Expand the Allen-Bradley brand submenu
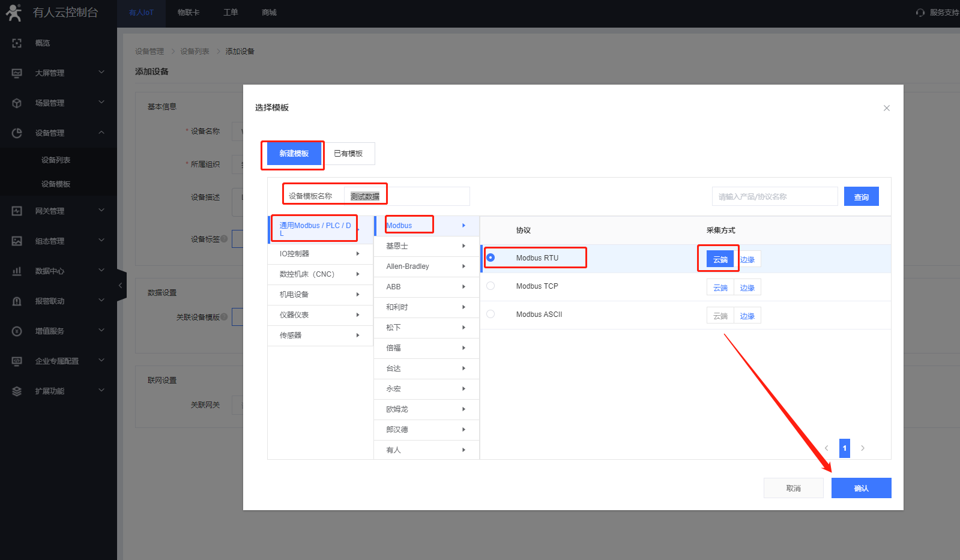 coord(426,266)
